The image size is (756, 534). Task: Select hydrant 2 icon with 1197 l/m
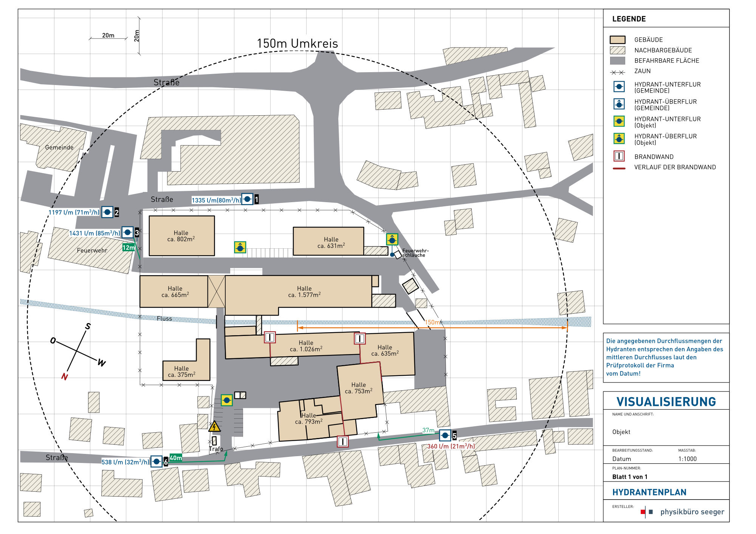coord(107,212)
